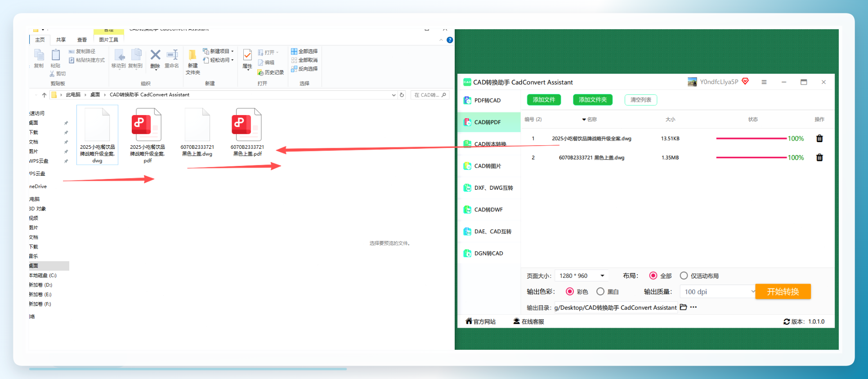Click the VIP heart diamond icon
The image size is (868, 379).
pyautogui.click(x=745, y=81)
